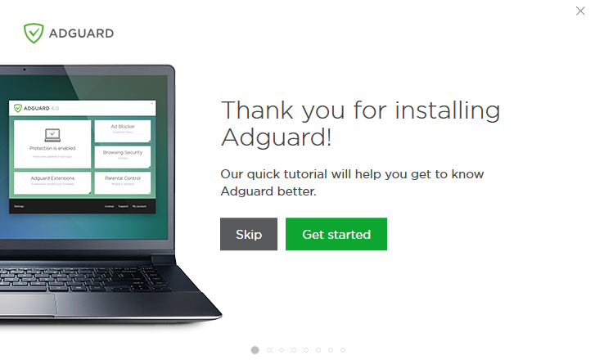This screenshot has height=364, width=595.
Task: Close the tutorial window with the X
Action: [x=580, y=11]
